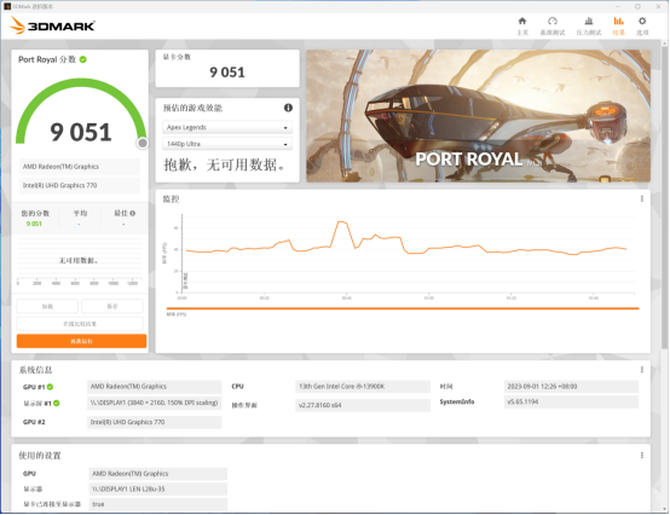Click the Port Royal benchmark banner image
The height and width of the screenshot is (515, 670).
tap(478, 116)
